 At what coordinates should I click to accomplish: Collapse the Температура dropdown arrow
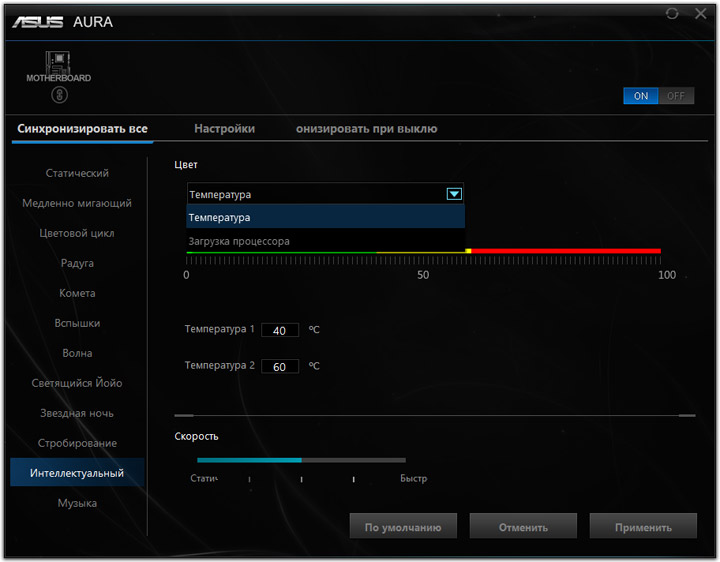454,194
